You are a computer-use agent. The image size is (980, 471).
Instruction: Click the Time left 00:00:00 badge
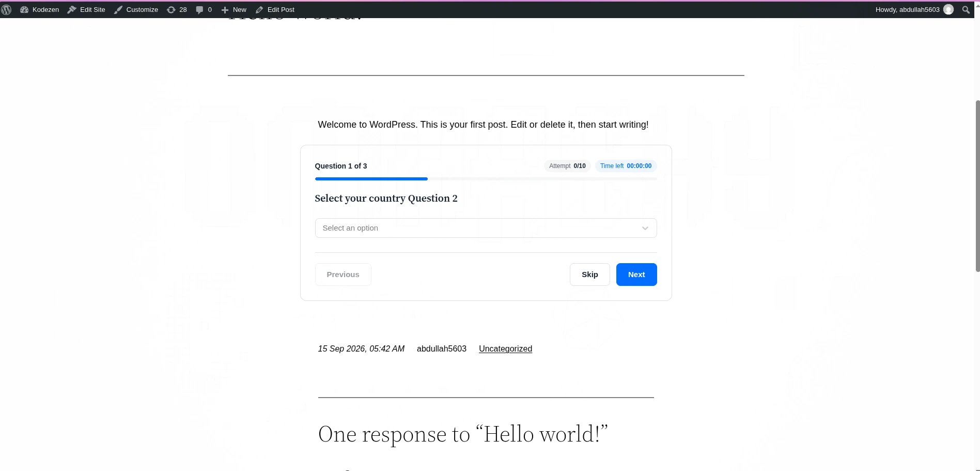tap(626, 166)
